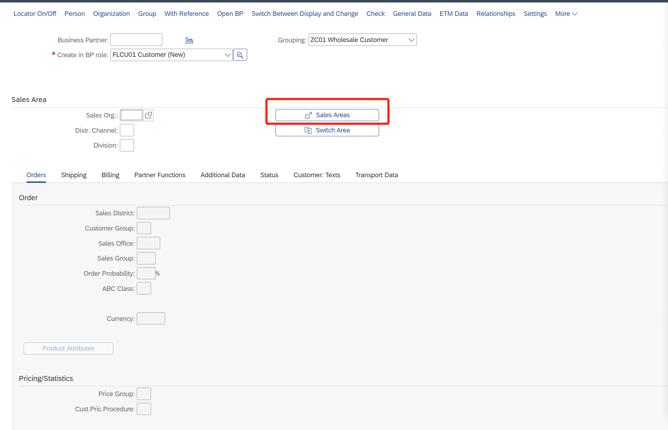Click the Product Attributes button
Image resolution: width=668 pixels, height=430 pixels.
tap(68, 348)
